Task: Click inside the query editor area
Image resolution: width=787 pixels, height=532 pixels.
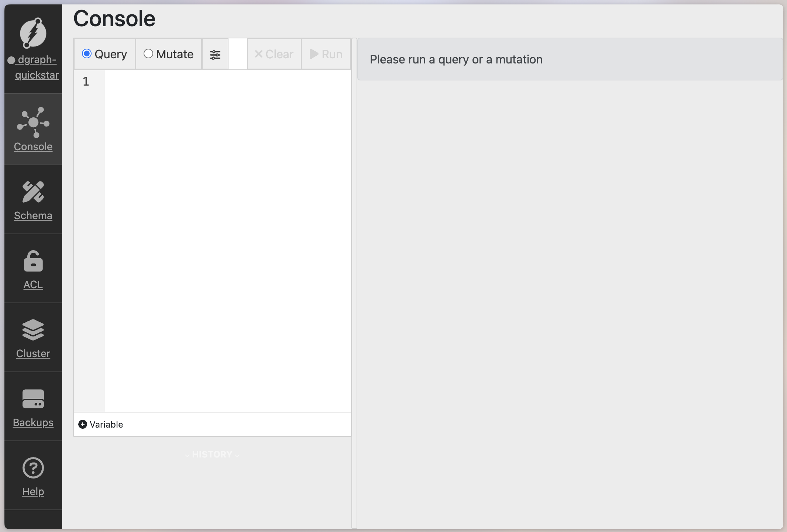Action: coord(227,240)
